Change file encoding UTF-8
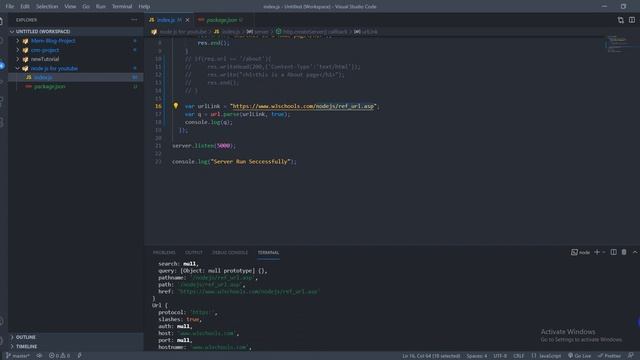The width and height of the screenshot is (640, 360). tap(500, 356)
